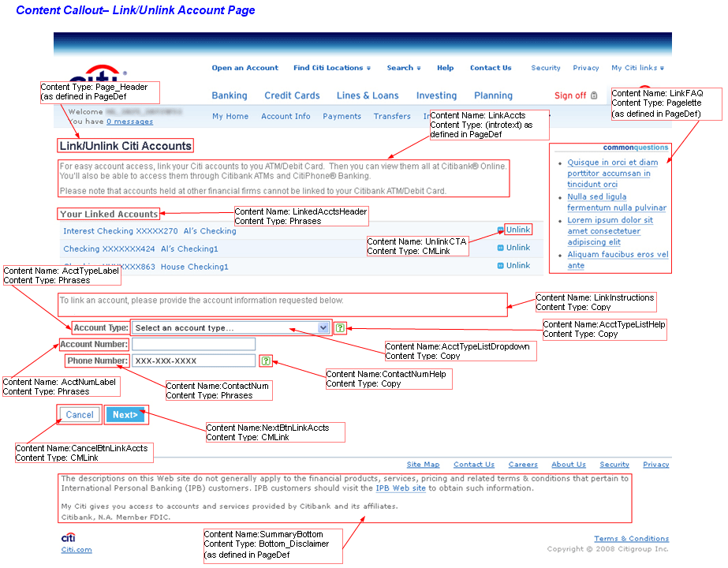This screenshot has height=568, width=728.
Task: Click the common questions panel title
Action: coord(636,148)
